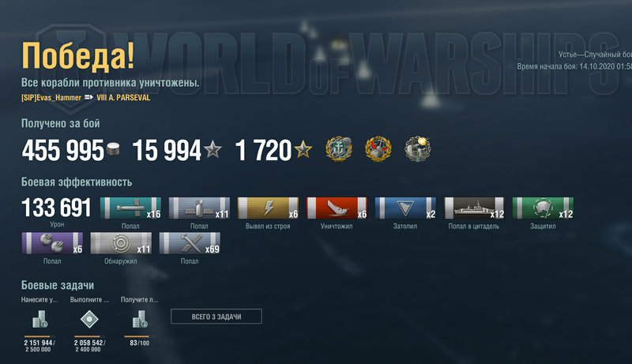Click the 83/100 mission progress bar
This screenshot has width=632, height=364.
140,336
